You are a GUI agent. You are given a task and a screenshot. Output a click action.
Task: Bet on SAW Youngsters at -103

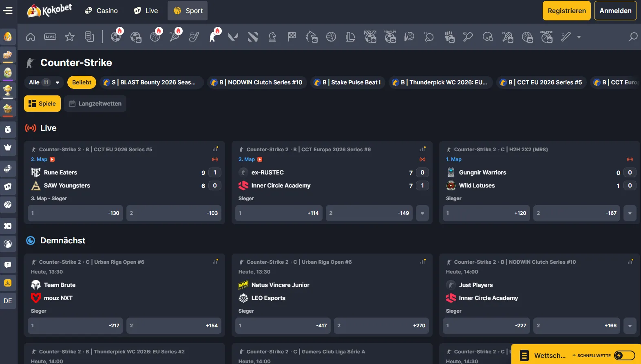click(x=174, y=213)
